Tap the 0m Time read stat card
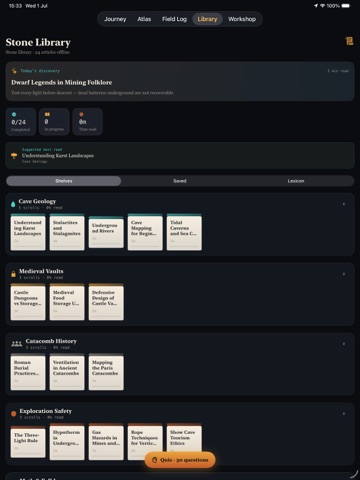The width and height of the screenshot is (360, 480). click(87, 121)
